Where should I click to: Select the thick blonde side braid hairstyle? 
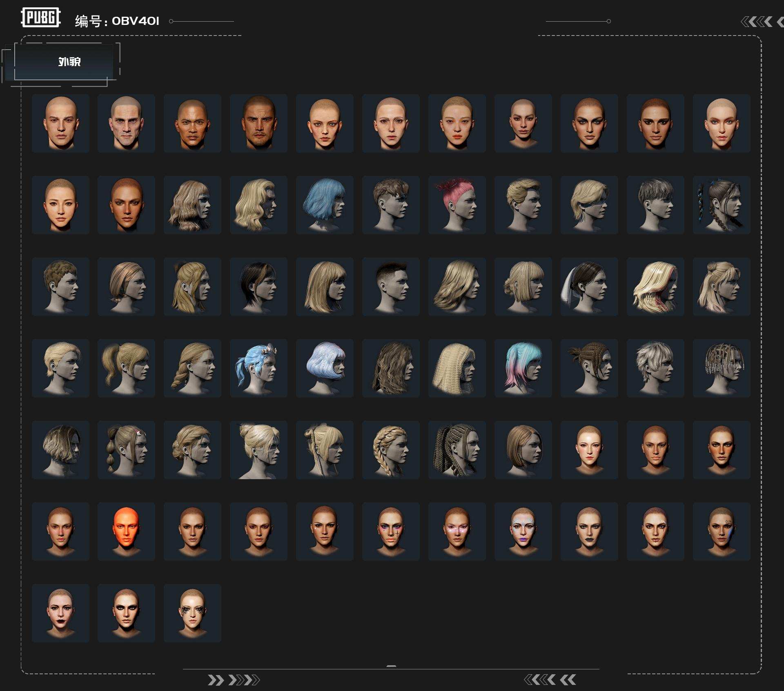tap(391, 450)
